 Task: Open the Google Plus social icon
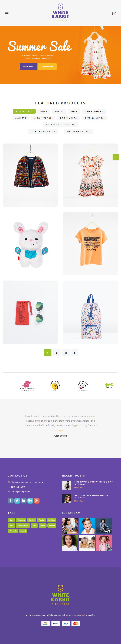click(x=37, y=500)
